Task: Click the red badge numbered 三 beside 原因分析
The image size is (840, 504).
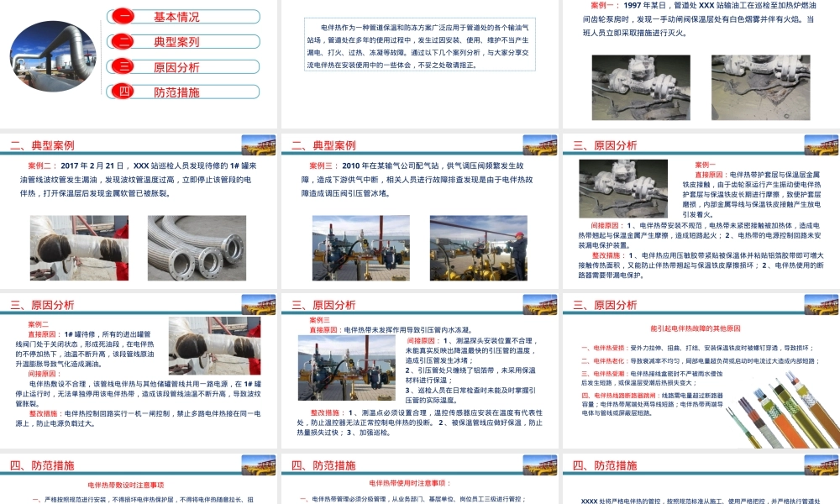Action: [123, 66]
